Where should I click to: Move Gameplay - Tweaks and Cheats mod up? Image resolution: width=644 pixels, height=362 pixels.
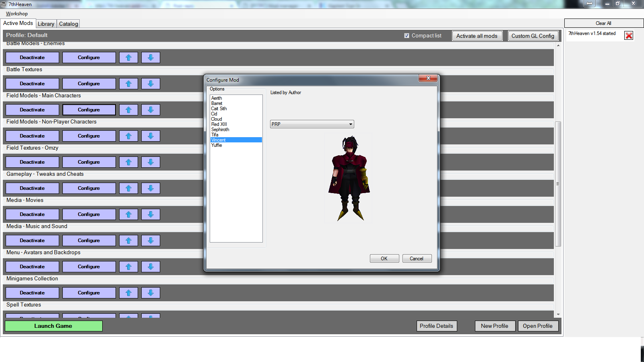(128, 188)
